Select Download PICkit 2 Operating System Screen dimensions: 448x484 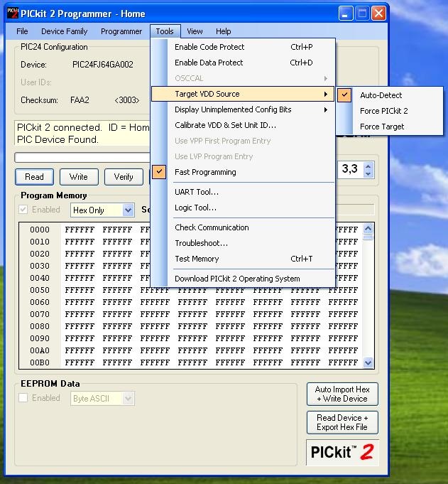(243, 279)
